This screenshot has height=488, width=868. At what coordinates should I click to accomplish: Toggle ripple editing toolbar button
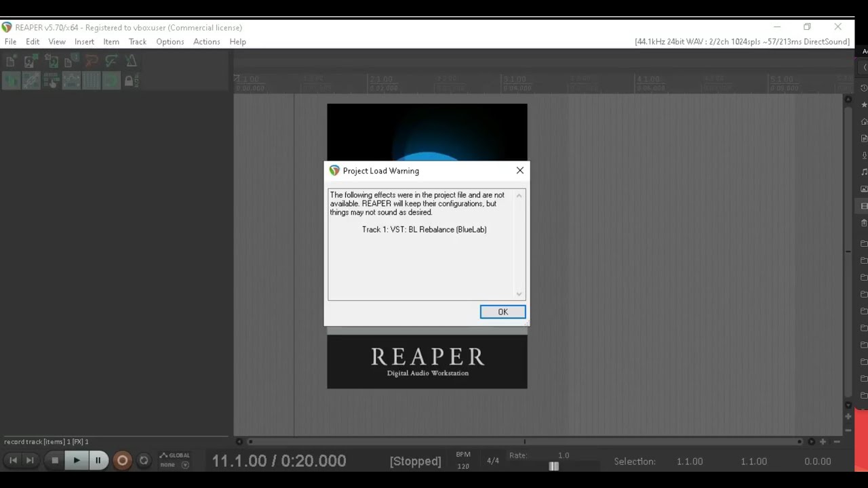coord(52,80)
